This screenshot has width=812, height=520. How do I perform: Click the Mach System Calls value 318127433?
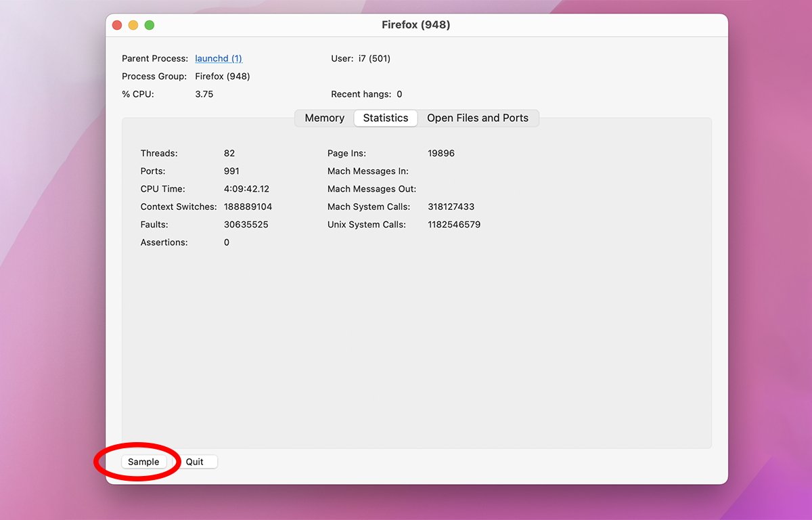pos(451,207)
